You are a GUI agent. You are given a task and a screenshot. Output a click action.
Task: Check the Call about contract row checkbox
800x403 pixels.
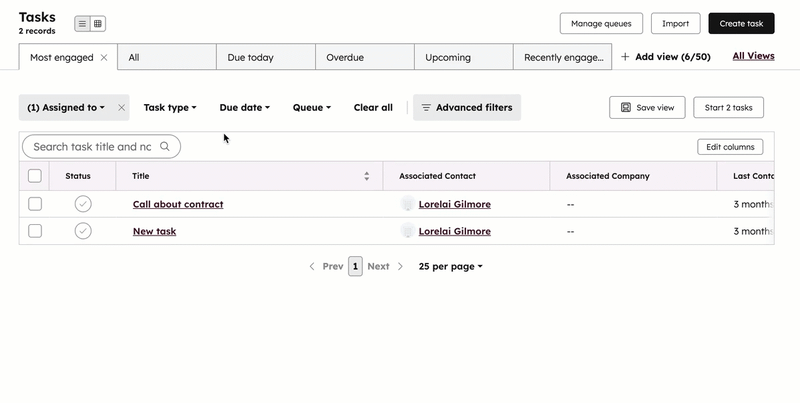(35, 204)
